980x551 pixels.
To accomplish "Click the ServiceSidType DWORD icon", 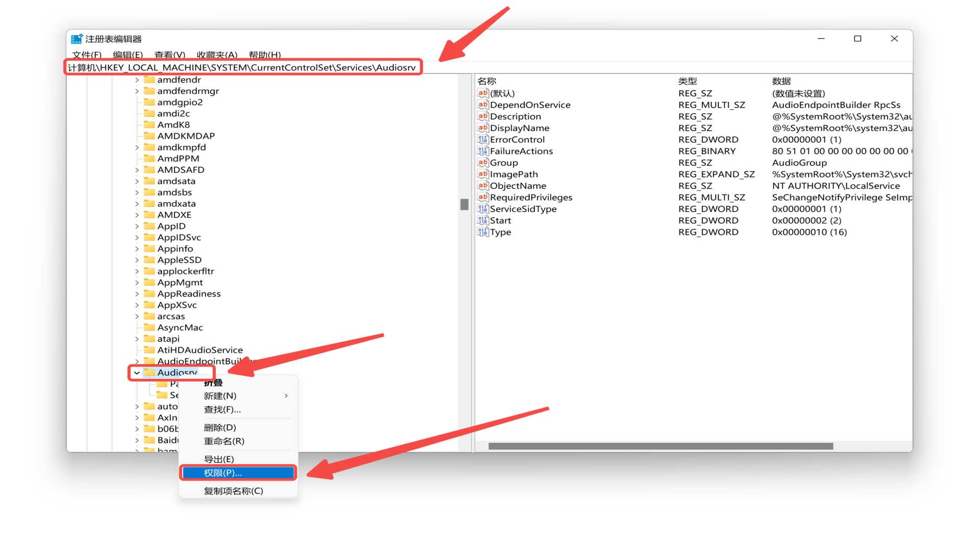I will (x=483, y=209).
